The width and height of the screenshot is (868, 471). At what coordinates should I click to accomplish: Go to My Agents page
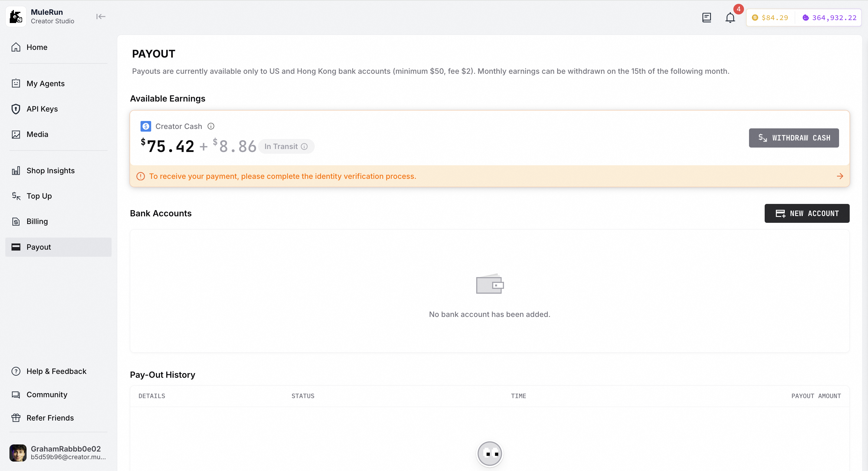click(x=45, y=84)
